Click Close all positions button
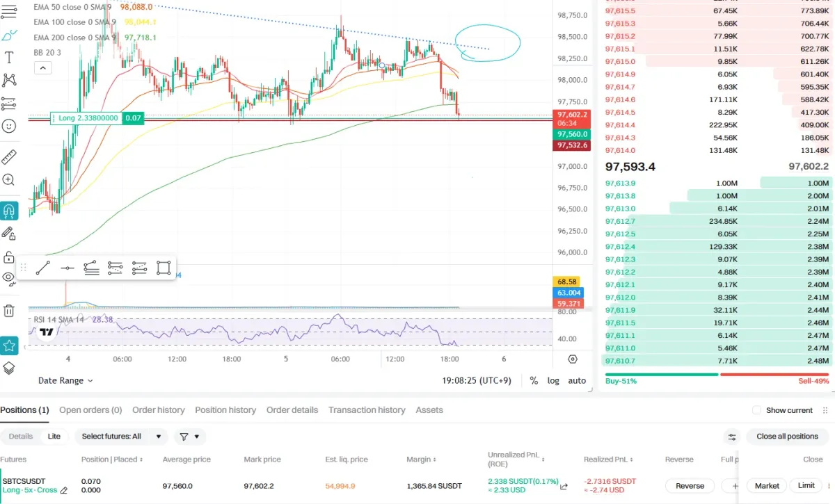This screenshot has height=504, width=835. click(787, 437)
